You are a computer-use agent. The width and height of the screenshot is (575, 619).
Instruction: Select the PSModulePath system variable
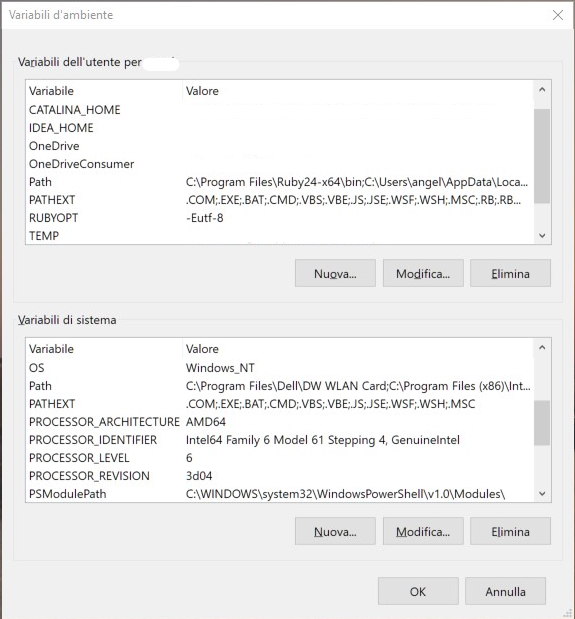tap(279, 494)
